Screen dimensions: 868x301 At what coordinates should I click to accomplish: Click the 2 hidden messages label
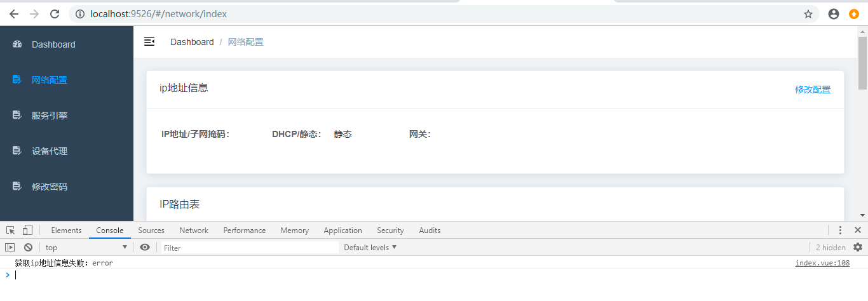click(831, 248)
